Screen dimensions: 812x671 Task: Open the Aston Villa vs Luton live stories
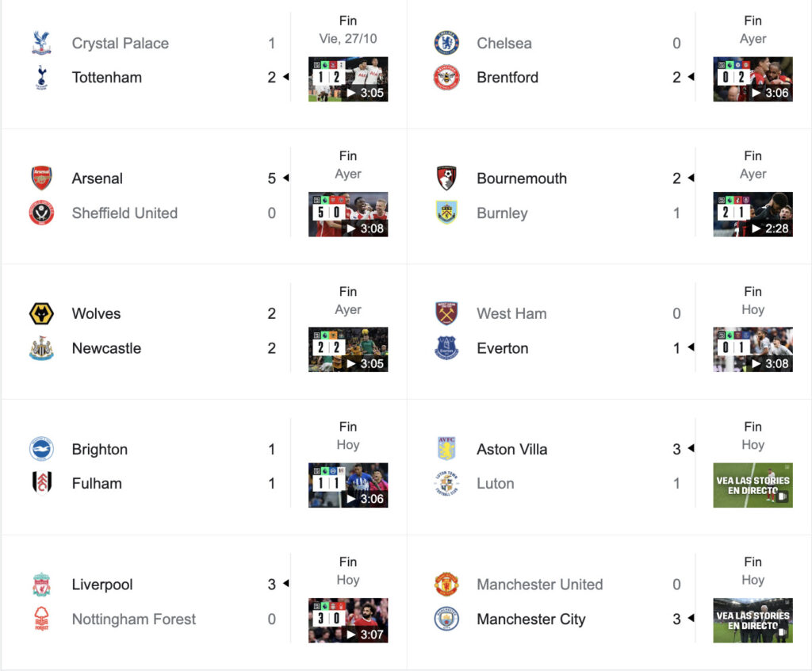pos(753,485)
